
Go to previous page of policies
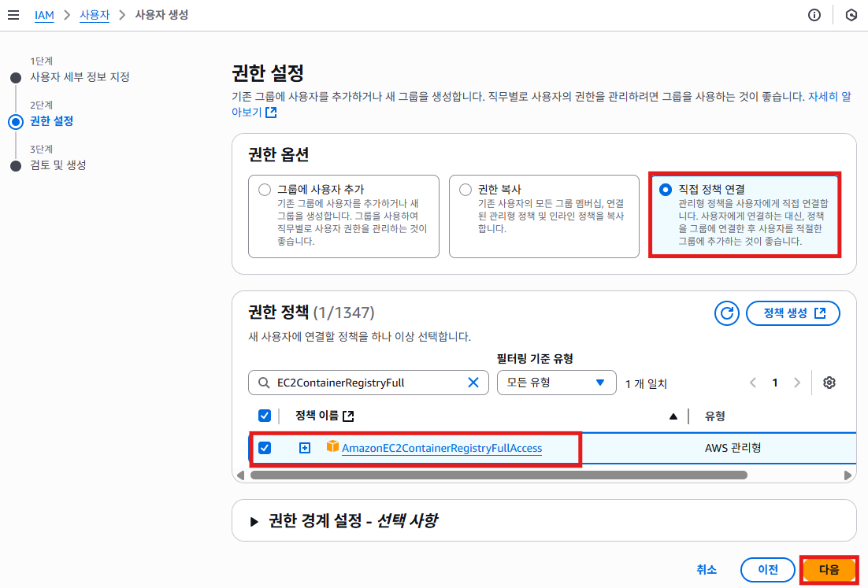[753, 383]
